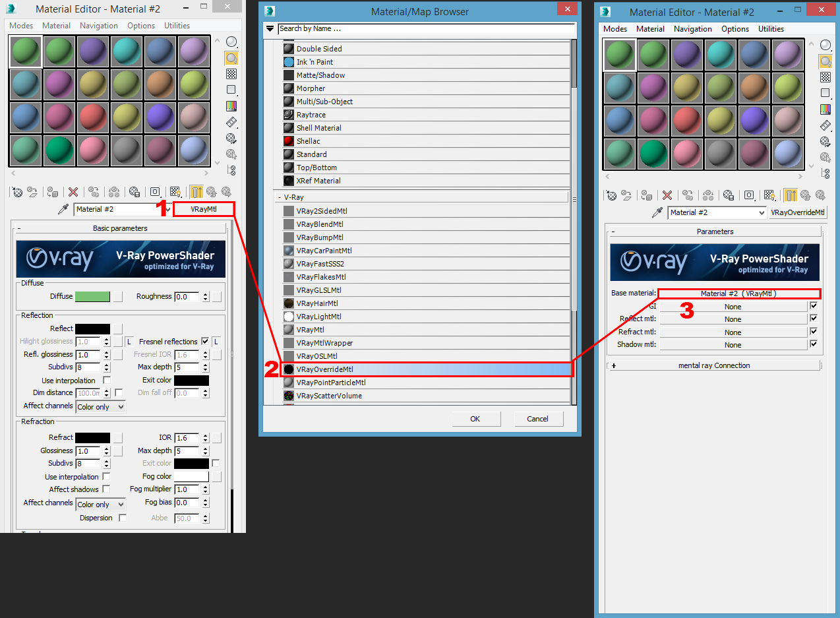Click Search by Name field in browser
Viewport: 840px width, 618px height.
[x=426, y=29]
